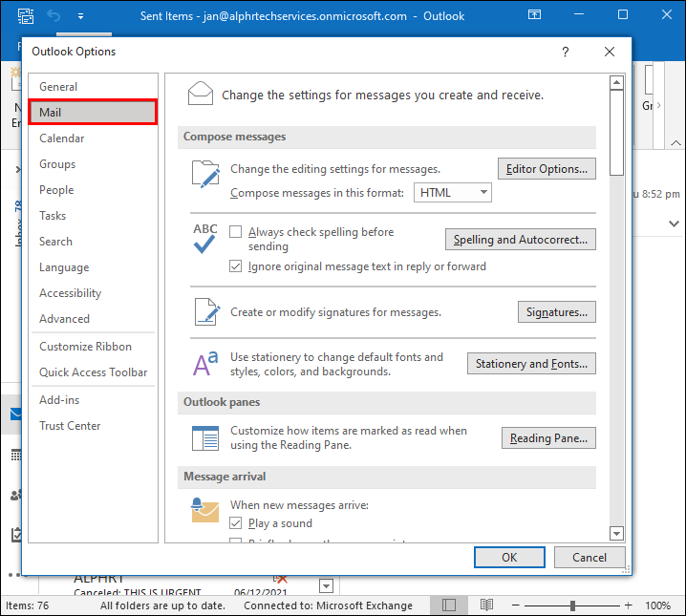This screenshot has height=616, width=686.
Task: Click the zoom slider handle in status bar
Action: [572, 605]
